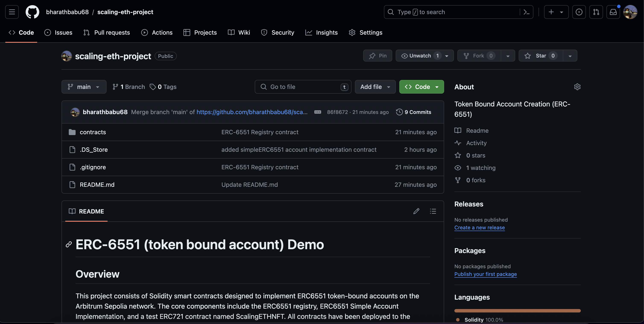Open the .gitignore file
Image resolution: width=644 pixels, height=324 pixels.
point(93,167)
